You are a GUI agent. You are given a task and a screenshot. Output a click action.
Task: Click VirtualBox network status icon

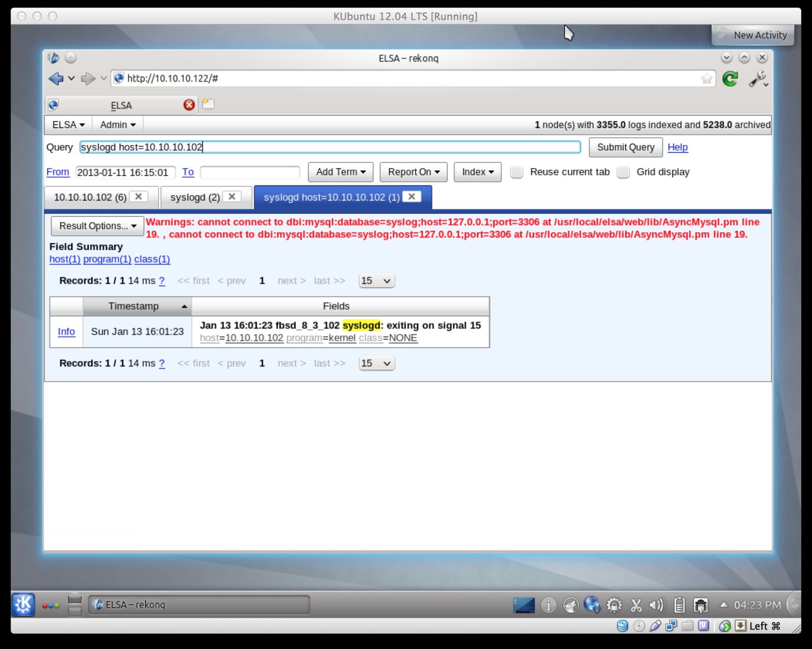click(x=671, y=626)
